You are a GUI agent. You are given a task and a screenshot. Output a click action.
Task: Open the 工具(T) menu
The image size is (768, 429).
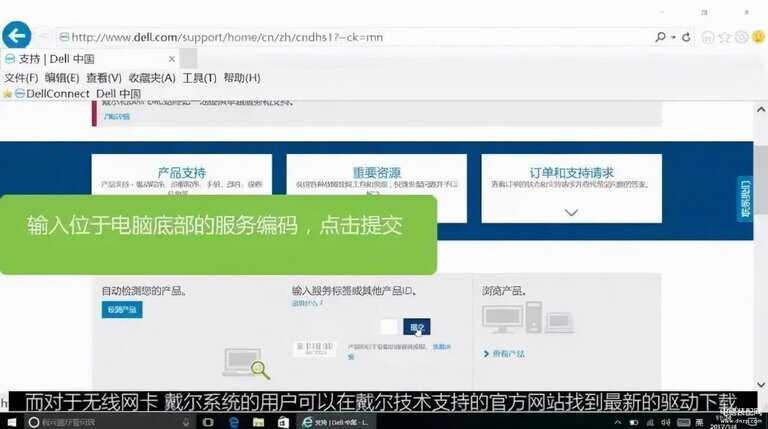[x=199, y=78]
